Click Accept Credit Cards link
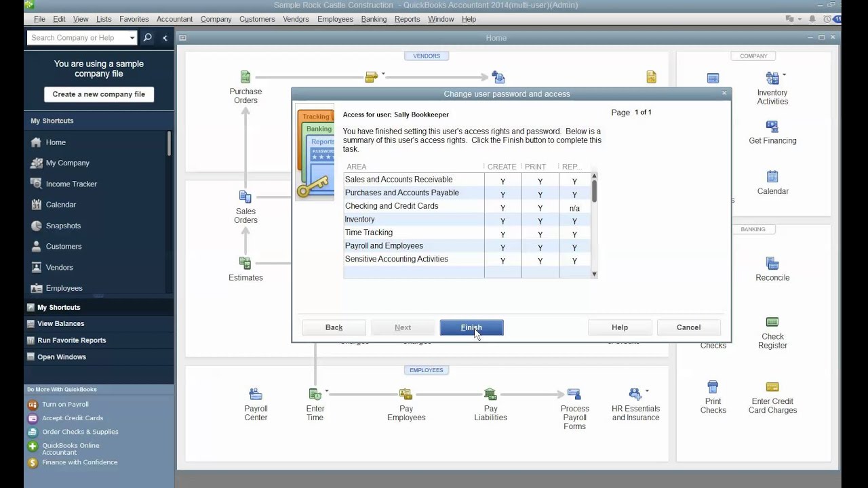The width and height of the screenshot is (868, 488). pyautogui.click(x=73, y=418)
